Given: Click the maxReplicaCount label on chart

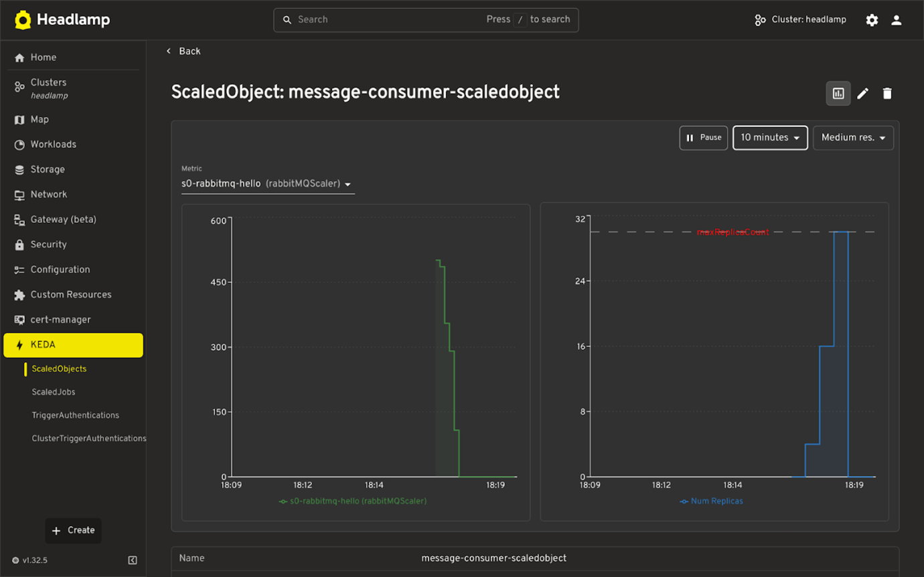Looking at the screenshot, I should pos(733,232).
